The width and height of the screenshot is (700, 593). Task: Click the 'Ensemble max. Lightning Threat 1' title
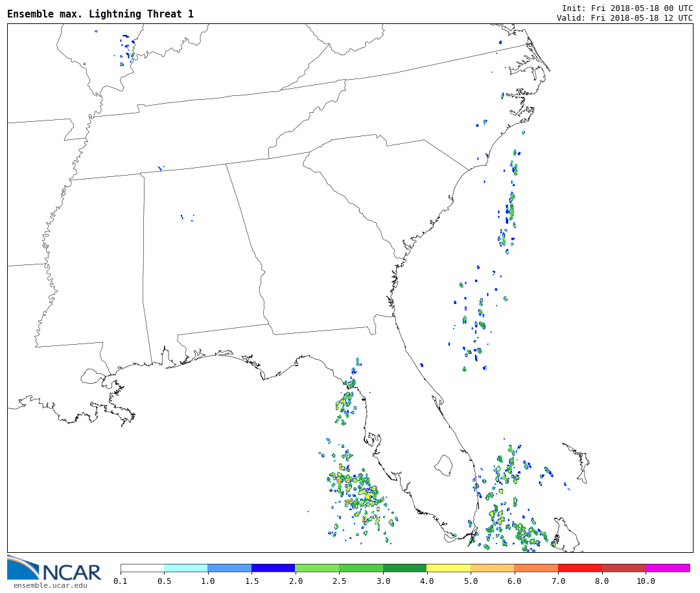coord(100,14)
